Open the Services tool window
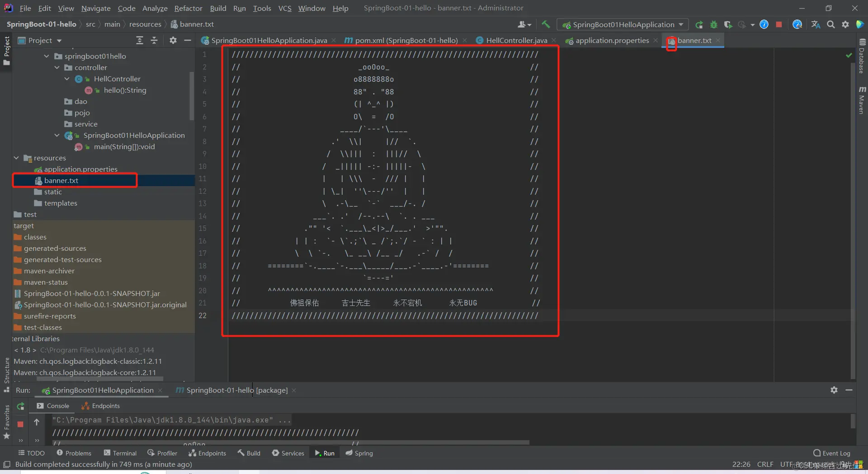Viewport: 868px width, 474px height. (x=288, y=453)
